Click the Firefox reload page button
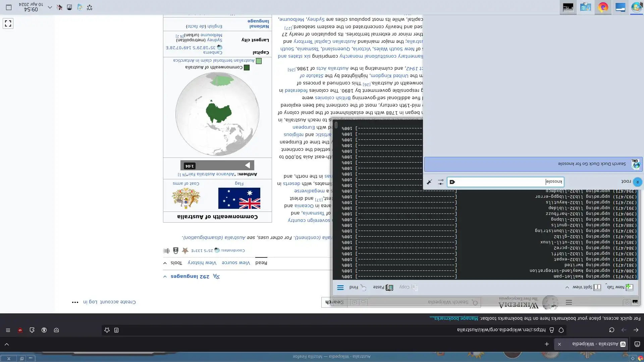The width and height of the screenshot is (644, 362). 611,330
